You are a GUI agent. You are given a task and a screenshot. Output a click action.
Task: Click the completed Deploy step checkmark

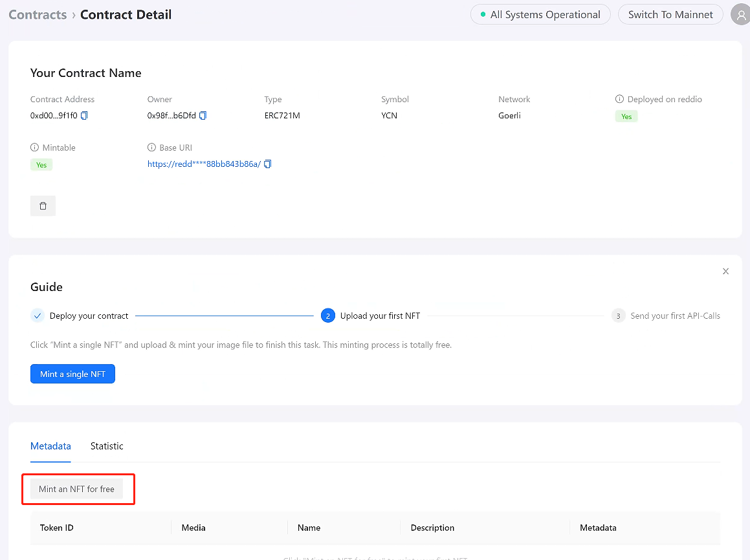(x=38, y=316)
